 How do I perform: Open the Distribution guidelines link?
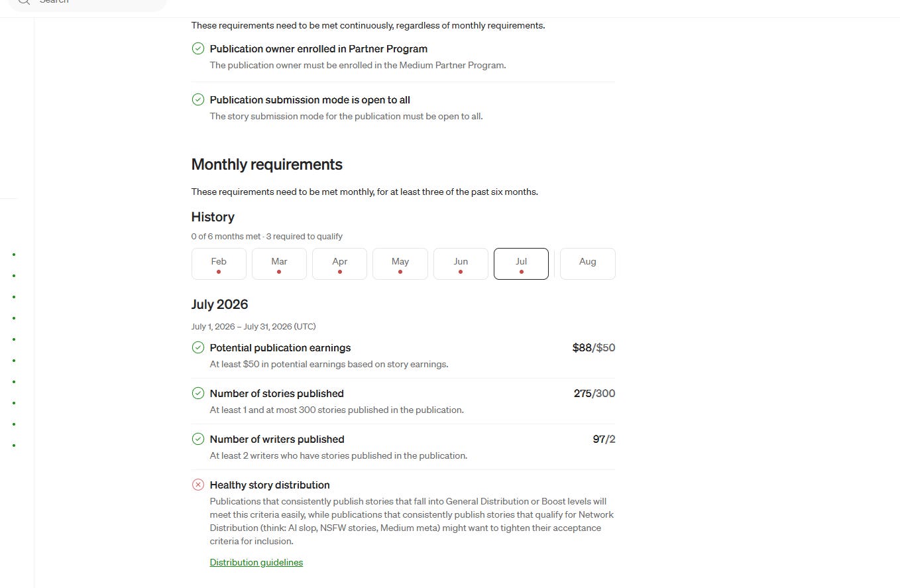tap(256, 562)
